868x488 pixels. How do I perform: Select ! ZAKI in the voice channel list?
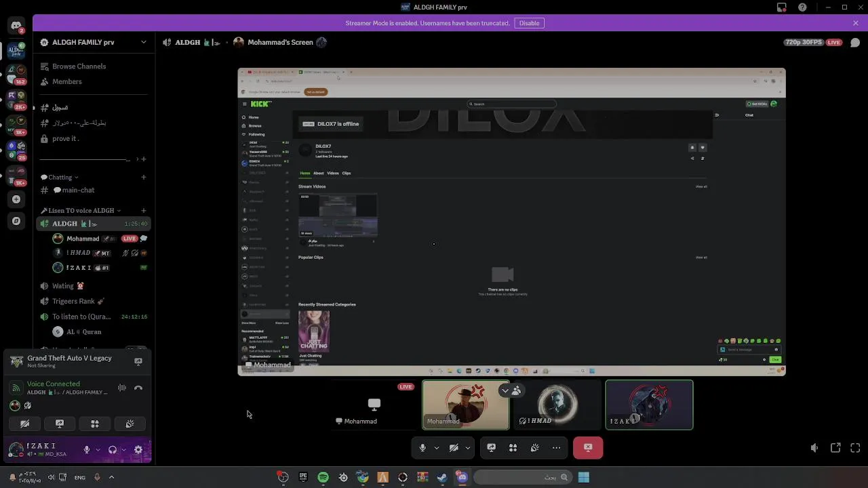(x=100, y=268)
